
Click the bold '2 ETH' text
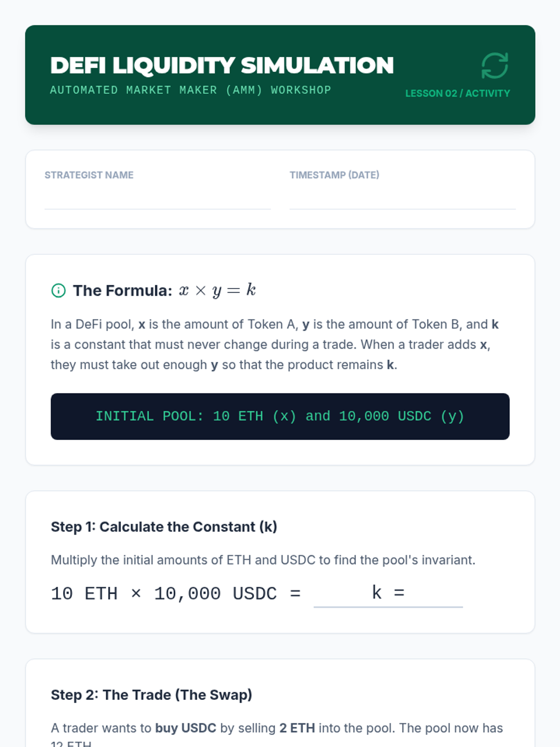(297, 728)
